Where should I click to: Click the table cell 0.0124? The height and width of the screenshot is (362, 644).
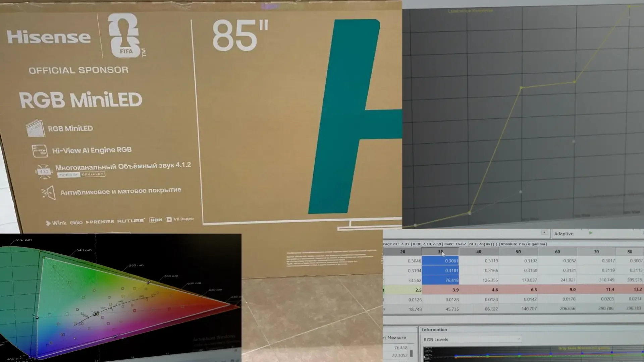tap(479, 299)
